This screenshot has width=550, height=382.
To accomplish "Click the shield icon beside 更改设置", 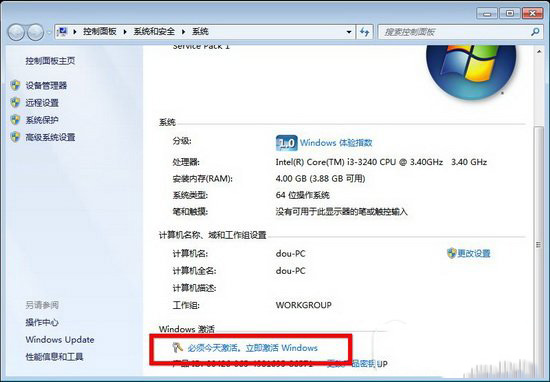I will [x=451, y=253].
